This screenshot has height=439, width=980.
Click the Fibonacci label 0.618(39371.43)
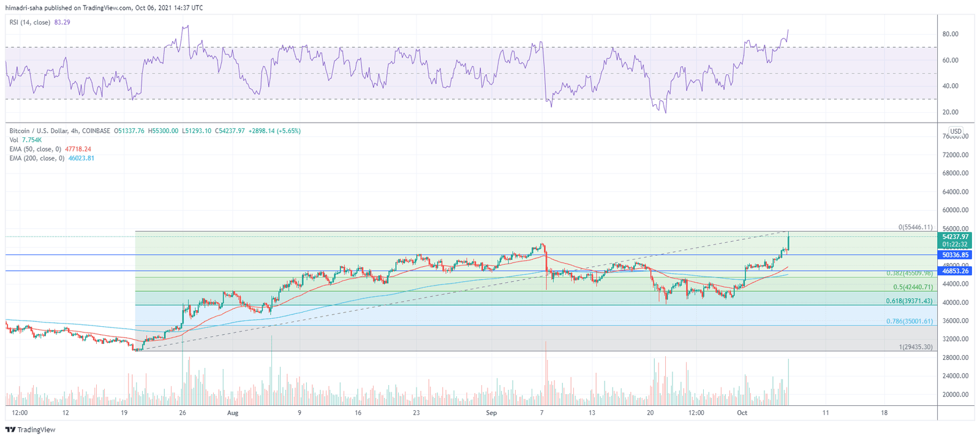[910, 301]
